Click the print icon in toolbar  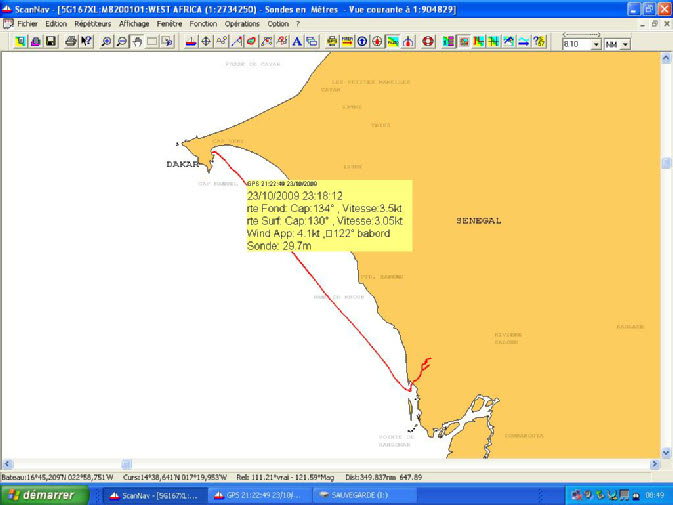click(70, 42)
